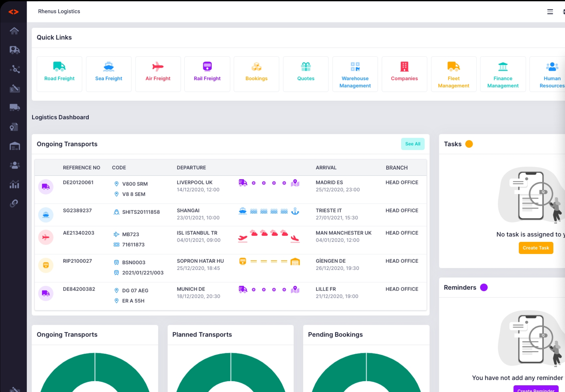
Task: Click the Create Task button
Action: click(x=536, y=248)
